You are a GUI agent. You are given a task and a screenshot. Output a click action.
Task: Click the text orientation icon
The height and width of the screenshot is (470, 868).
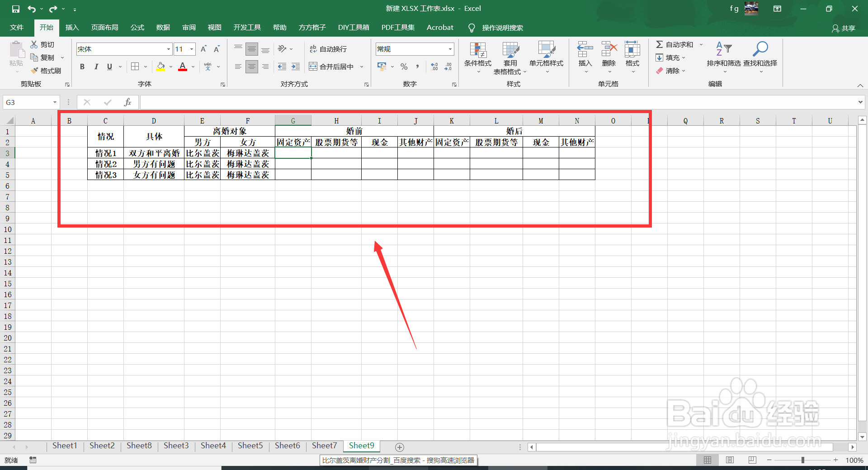pos(283,49)
